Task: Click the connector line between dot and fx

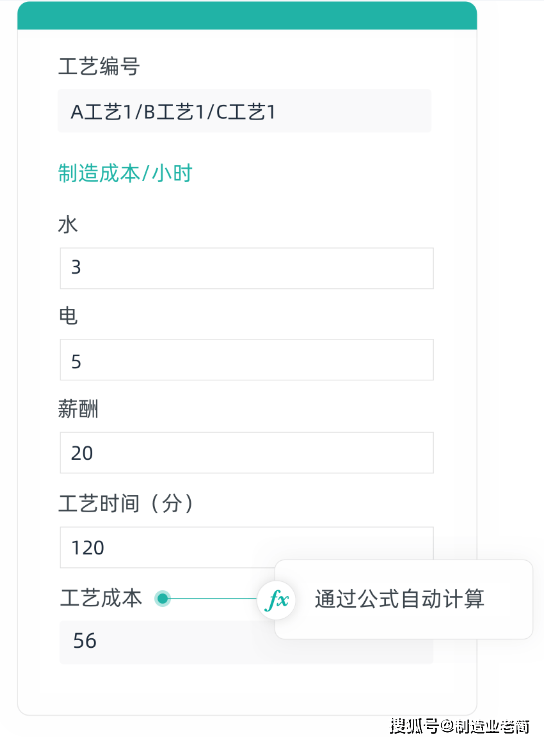Action: click(214, 599)
